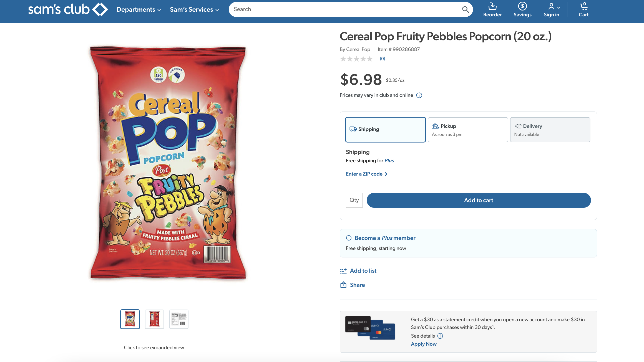Click the Apply Now link
Screen dimensions: 644x362
pos(424,344)
